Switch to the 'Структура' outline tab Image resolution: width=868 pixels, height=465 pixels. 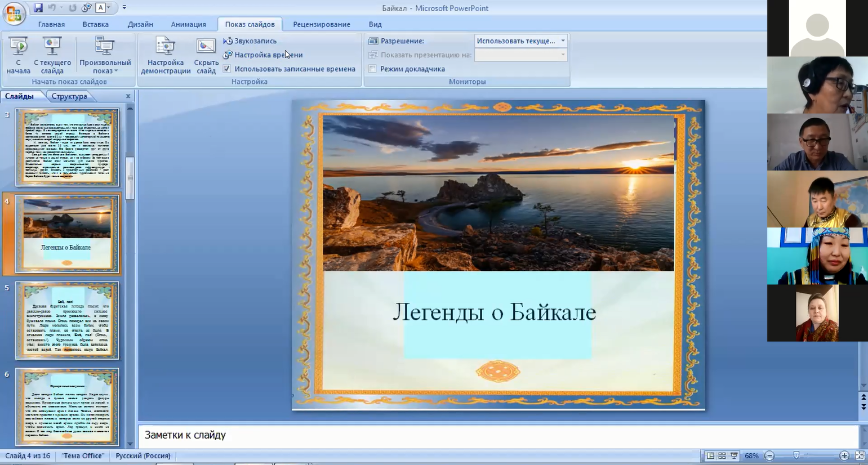click(x=69, y=96)
